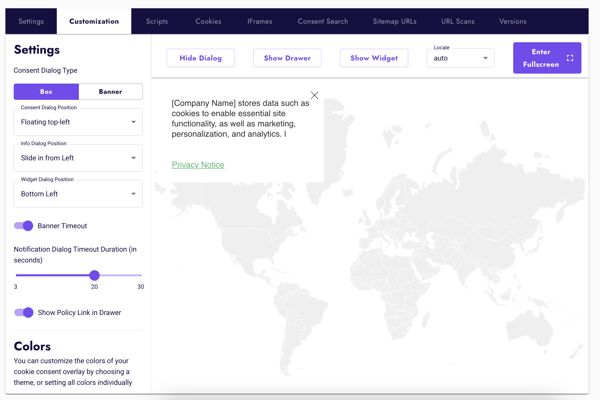Disable Show Policy Link in Drawer
Image resolution: width=600 pixels, height=400 pixels.
click(24, 312)
